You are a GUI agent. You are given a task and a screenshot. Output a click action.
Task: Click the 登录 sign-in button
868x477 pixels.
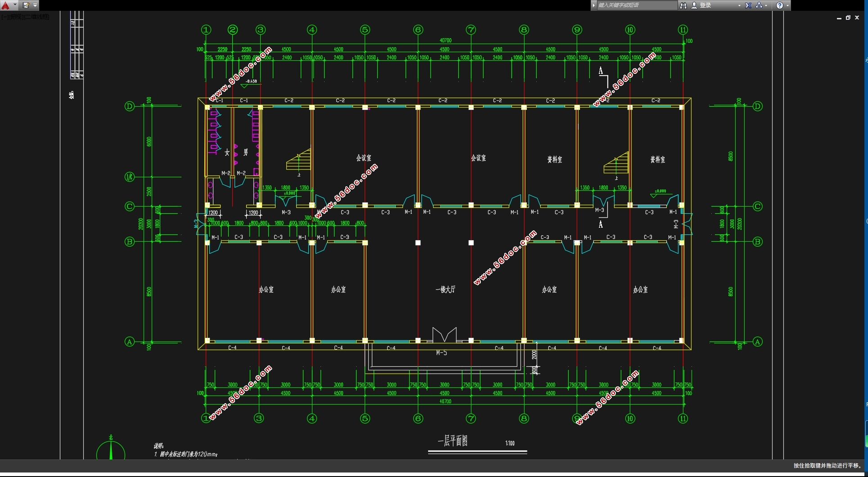point(705,5)
